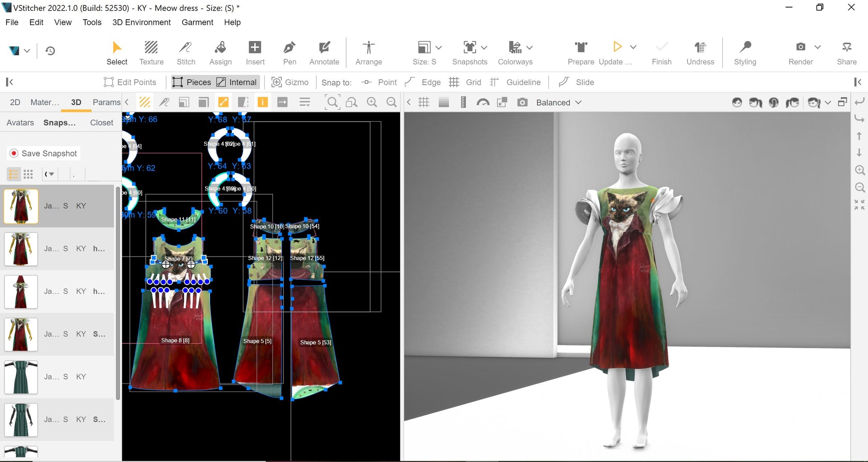868x462 pixels.
Task: Select the green striped dress snapshot thumbnail
Action: click(x=21, y=377)
